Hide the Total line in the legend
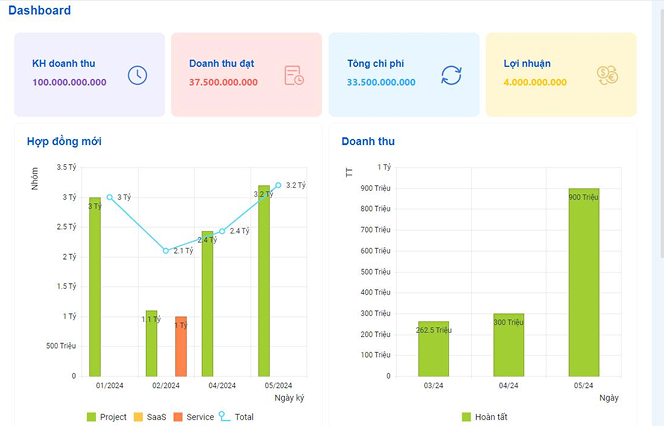 click(236, 416)
